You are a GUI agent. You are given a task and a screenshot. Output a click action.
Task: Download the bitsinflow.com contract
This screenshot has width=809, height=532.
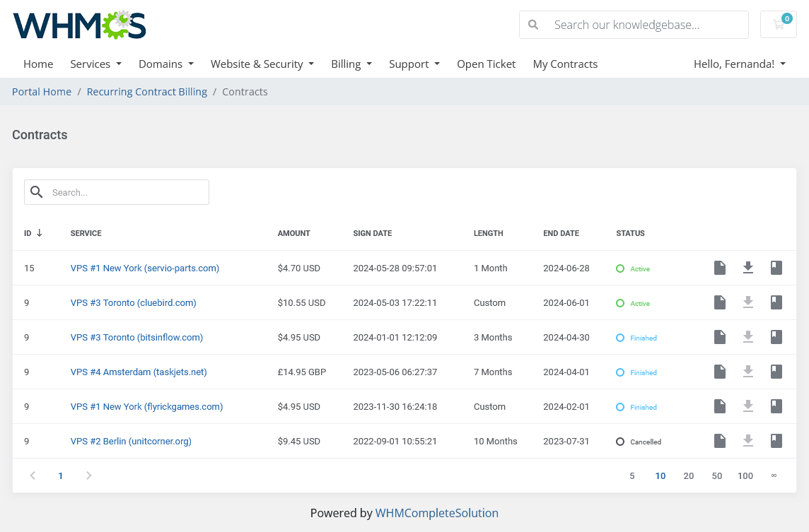[x=748, y=336]
